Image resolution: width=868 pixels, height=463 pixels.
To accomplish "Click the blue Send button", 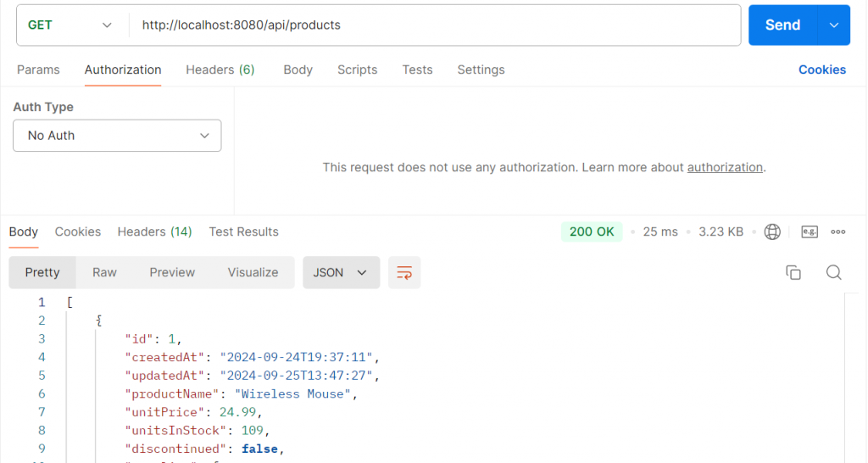I will pyautogui.click(x=782, y=25).
